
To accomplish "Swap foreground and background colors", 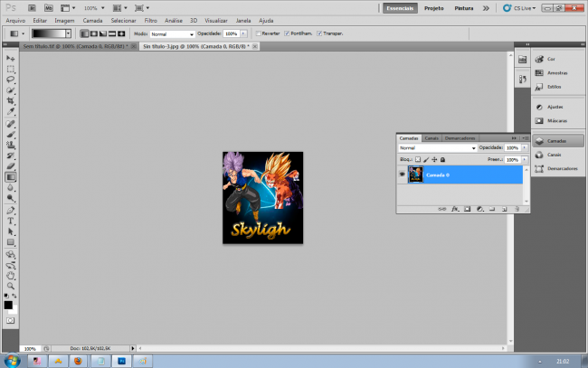I will pyautogui.click(x=14, y=296).
